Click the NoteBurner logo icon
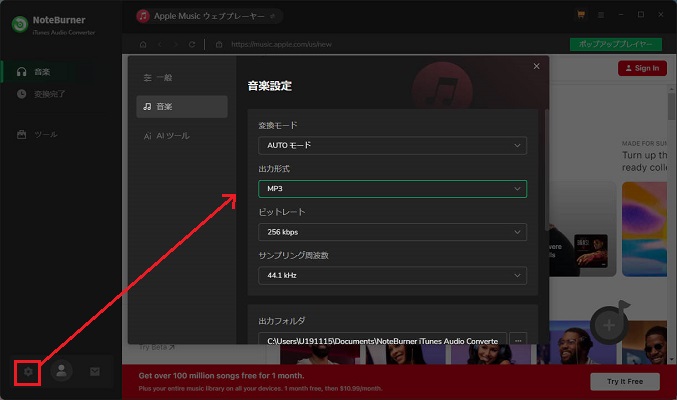Screen dimensions: 677x400 click(20, 24)
